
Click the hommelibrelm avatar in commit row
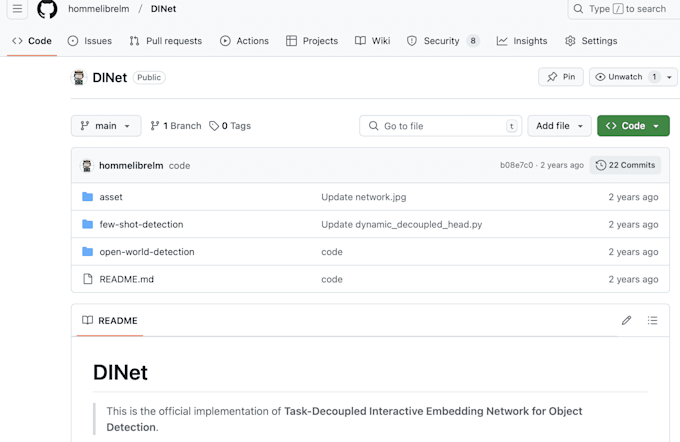coord(87,166)
